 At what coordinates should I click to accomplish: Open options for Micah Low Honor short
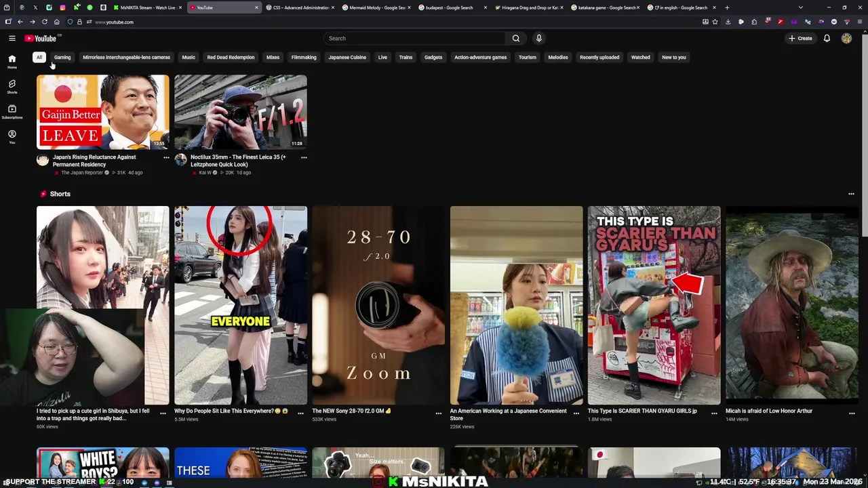pos(852,413)
